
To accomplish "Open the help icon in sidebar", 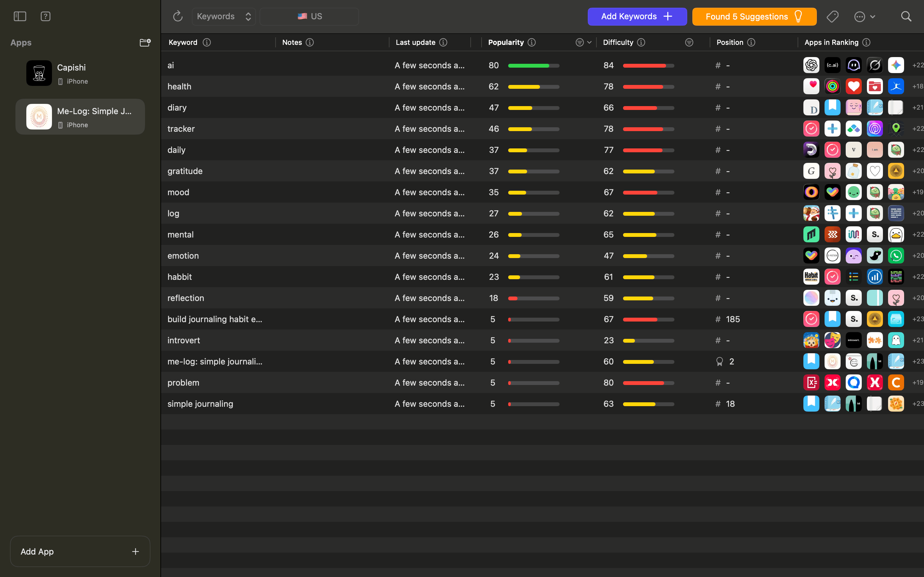I will 46,16.
